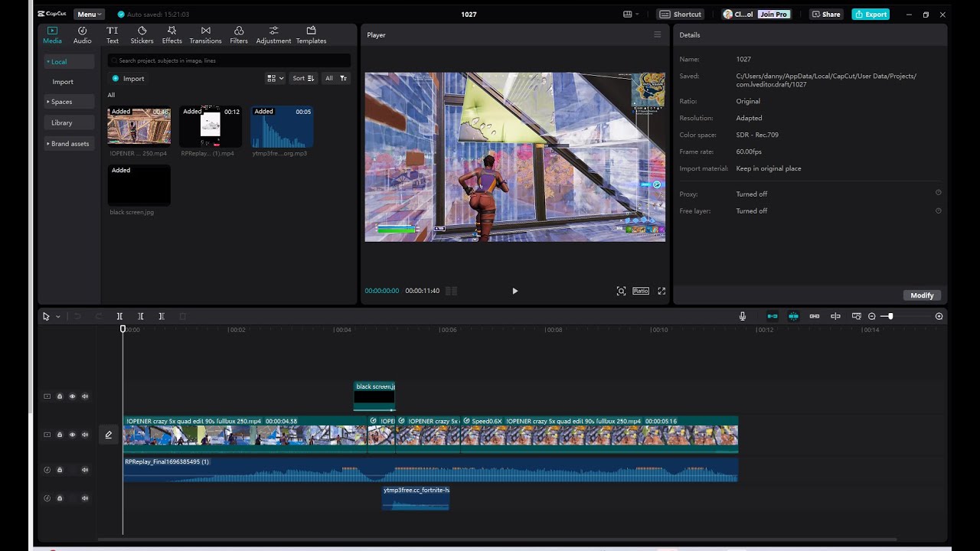Open the Player panel menu icon

657,35
